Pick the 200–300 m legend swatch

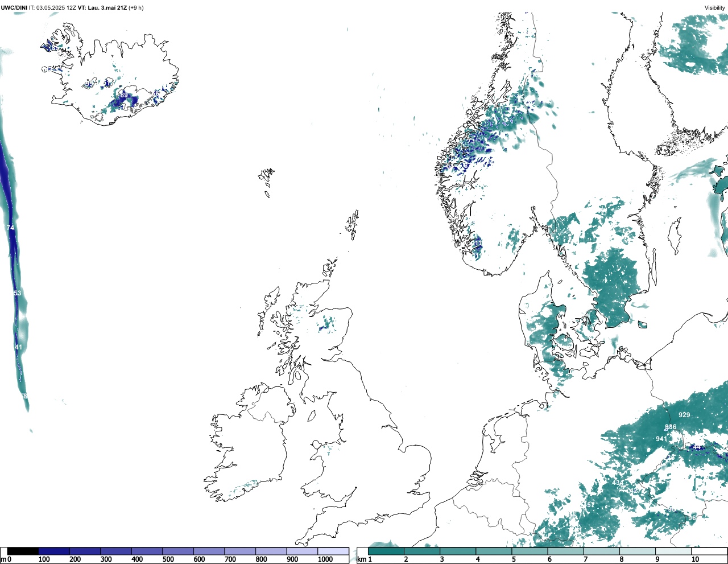coord(85,551)
